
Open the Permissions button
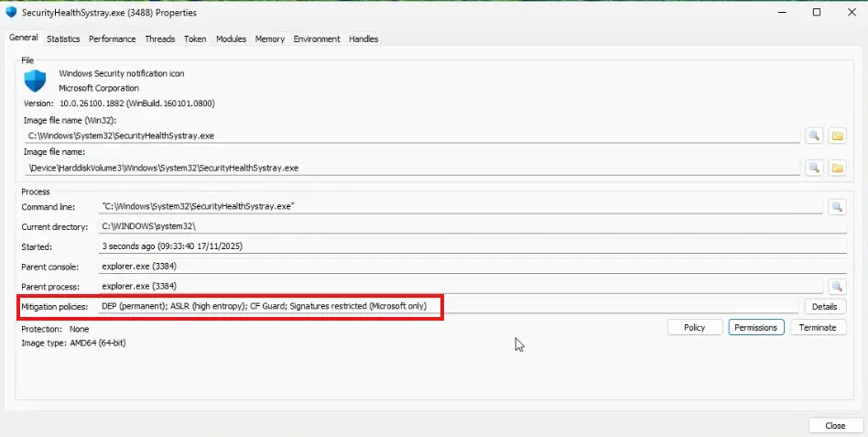tap(755, 327)
